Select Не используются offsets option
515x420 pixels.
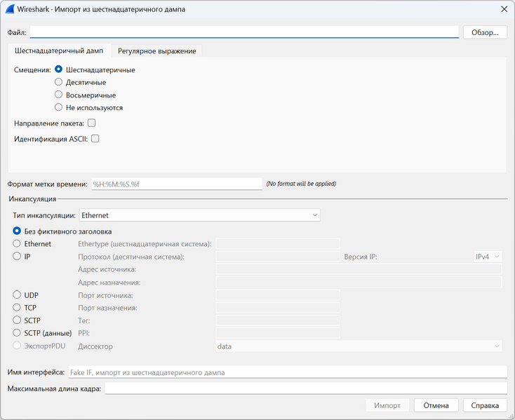click(x=58, y=107)
